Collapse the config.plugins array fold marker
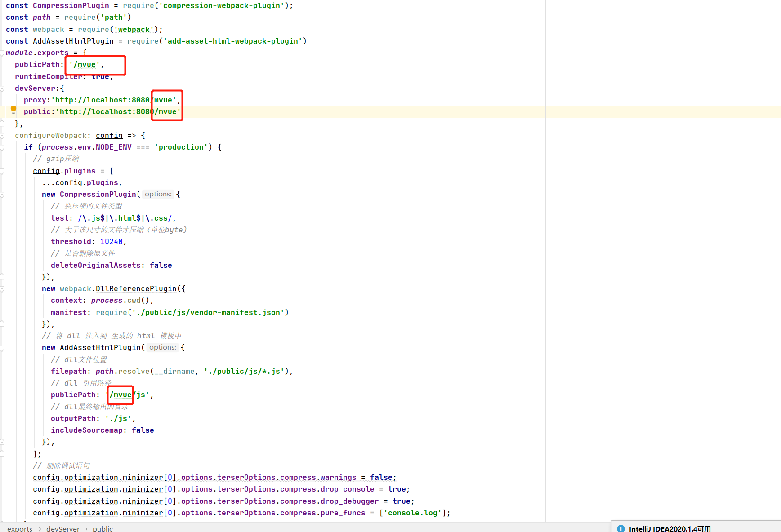 pyautogui.click(x=2, y=171)
